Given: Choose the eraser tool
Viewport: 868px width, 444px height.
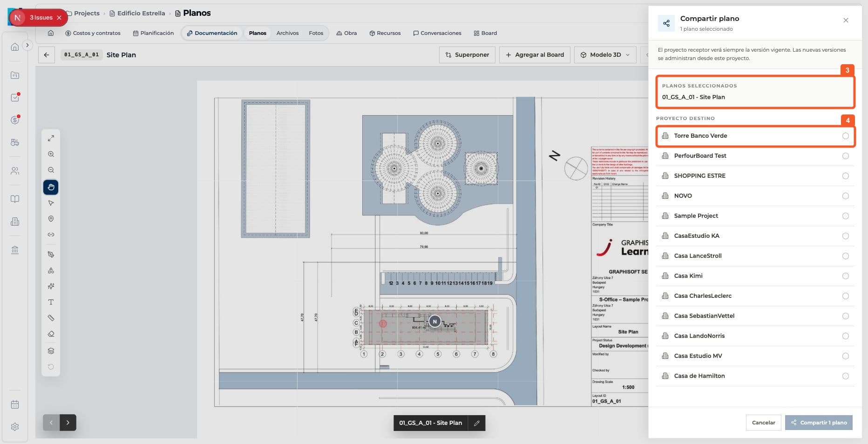Looking at the screenshot, I should [51, 334].
